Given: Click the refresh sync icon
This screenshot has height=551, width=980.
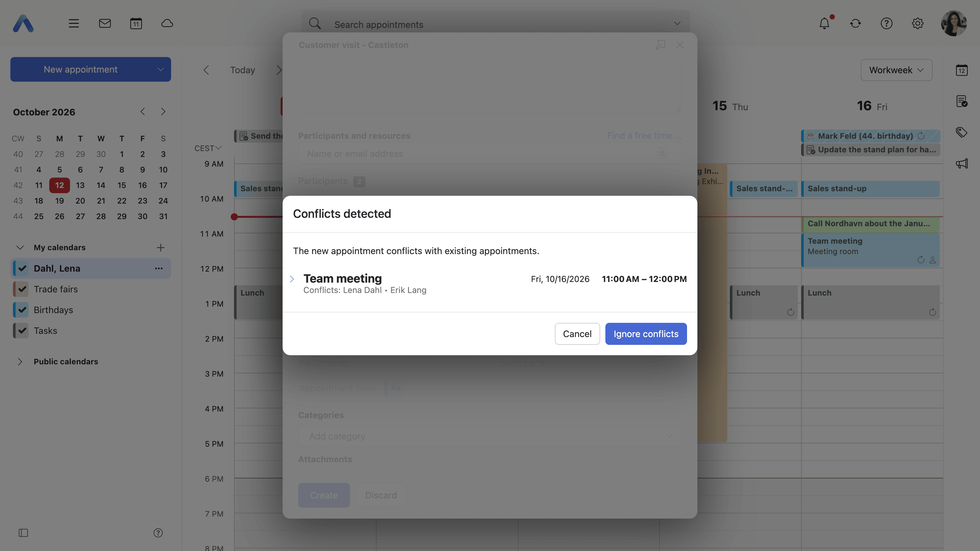Looking at the screenshot, I should [x=855, y=24].
